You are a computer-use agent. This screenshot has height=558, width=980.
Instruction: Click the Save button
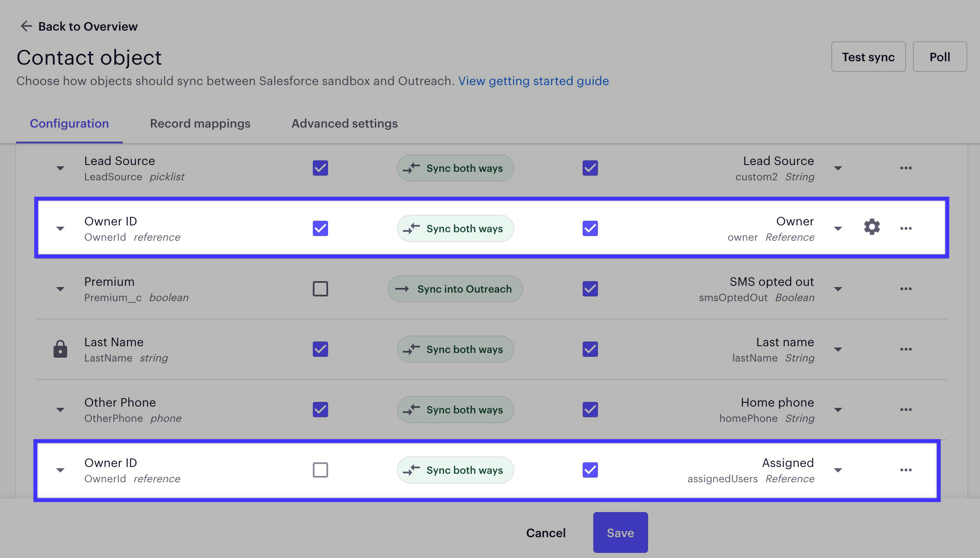[620, 532]
